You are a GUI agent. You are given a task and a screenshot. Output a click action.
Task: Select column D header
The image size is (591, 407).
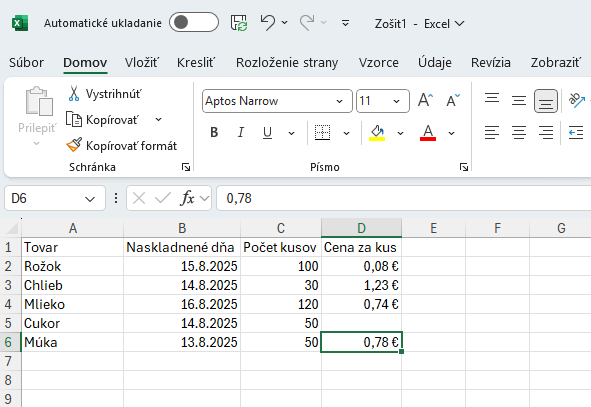(361, 228)
